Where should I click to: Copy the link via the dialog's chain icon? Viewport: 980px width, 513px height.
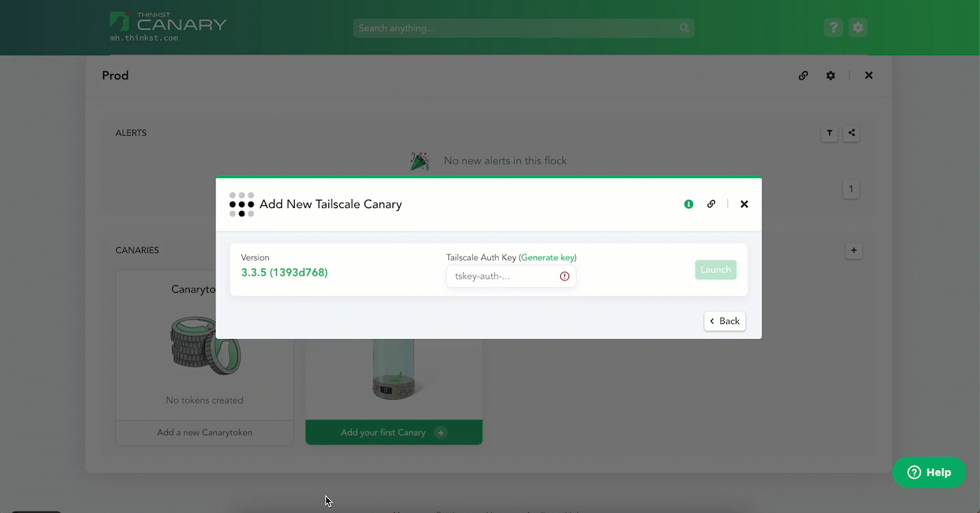(x=711, y=204)
